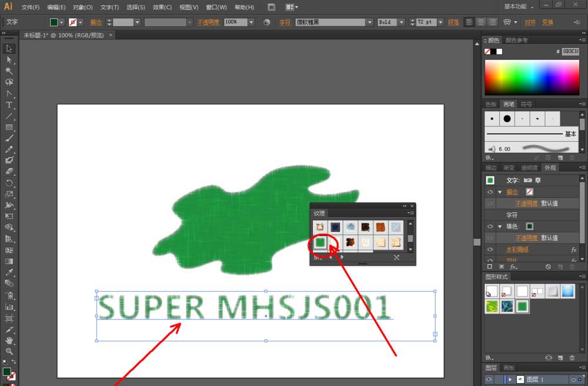Select the Magic Wand tool
This screenshot has width=588, height=386.
coord(9,71)
